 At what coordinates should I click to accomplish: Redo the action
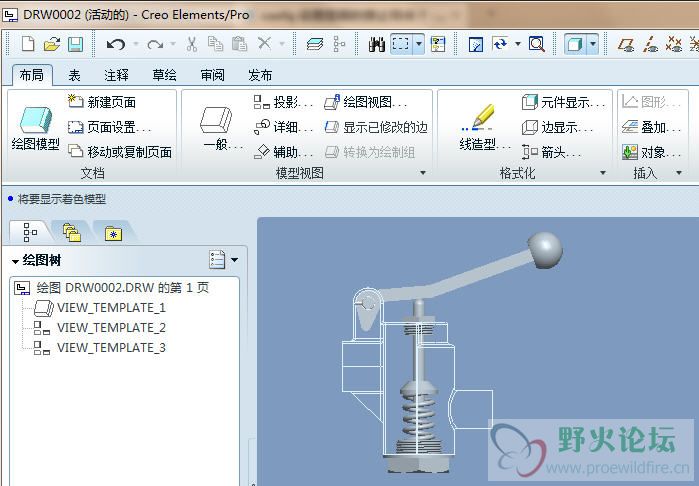pyautogui.click(x=155, y=44)
